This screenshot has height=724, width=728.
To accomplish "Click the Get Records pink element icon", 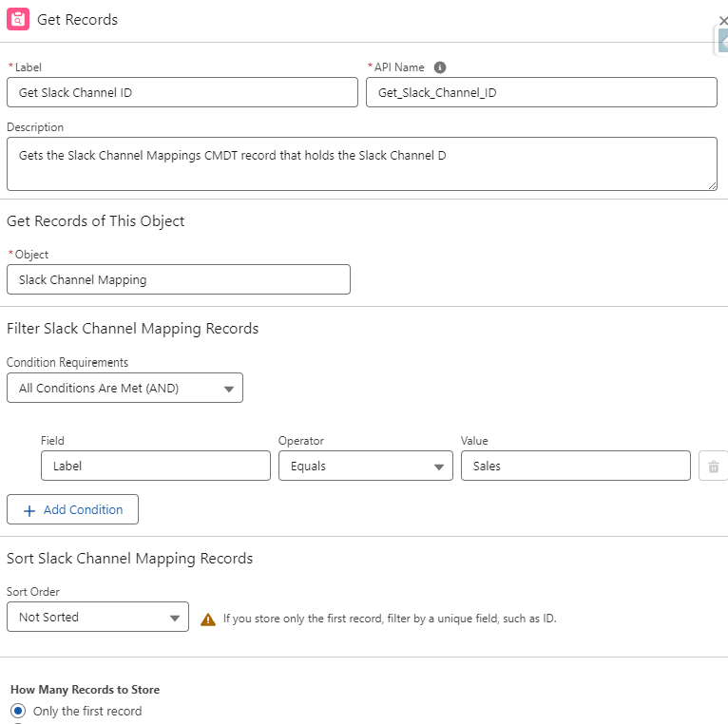I will pos(18,20).
